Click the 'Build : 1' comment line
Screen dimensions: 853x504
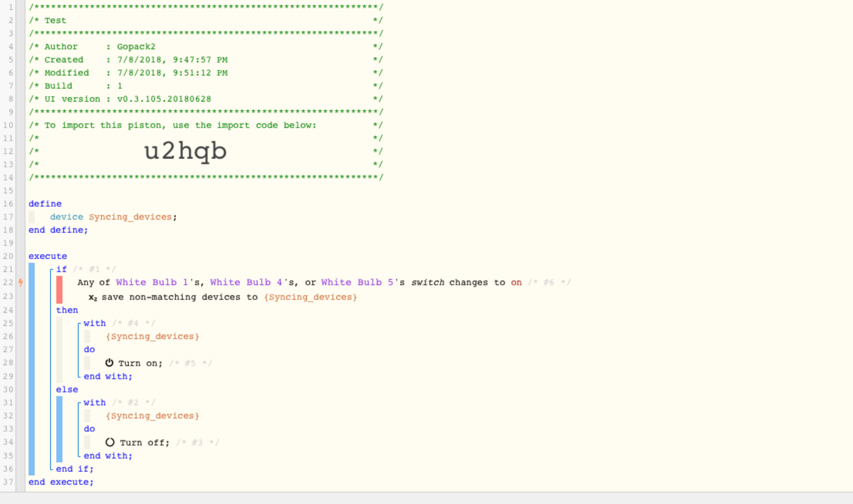click(x=206, y=86)
